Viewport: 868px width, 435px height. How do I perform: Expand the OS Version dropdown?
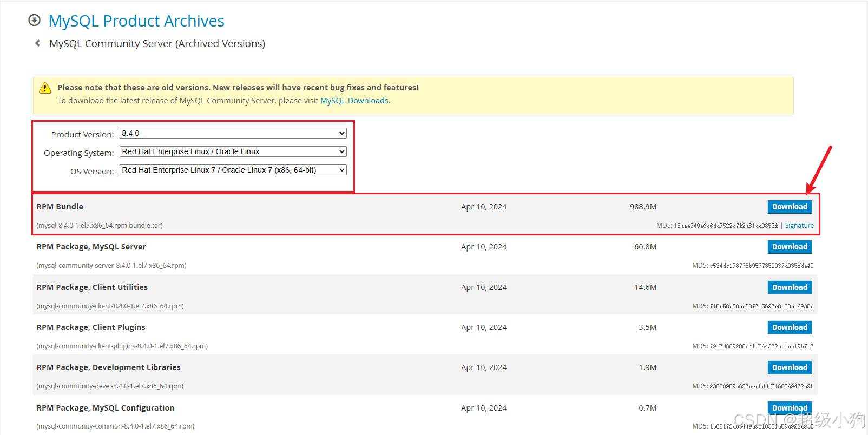(x=233, y=170)
